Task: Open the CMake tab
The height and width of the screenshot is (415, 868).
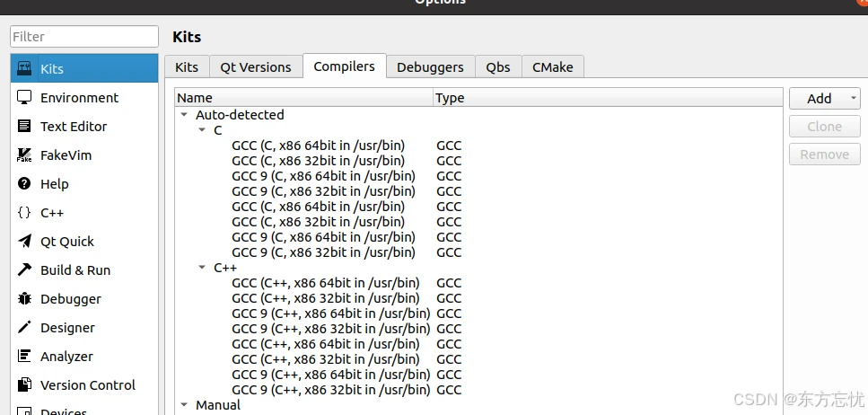Action: (552, 67)
